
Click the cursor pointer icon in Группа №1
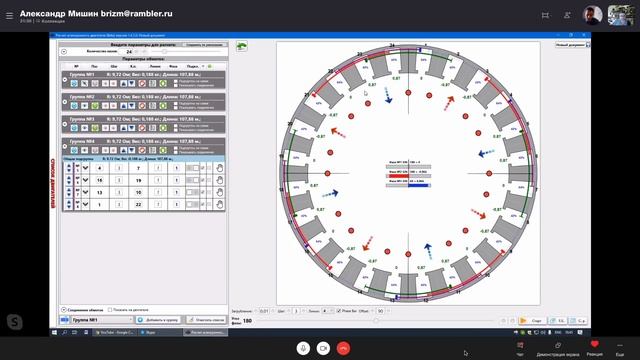pyautogui.click(x=84, y=83)
